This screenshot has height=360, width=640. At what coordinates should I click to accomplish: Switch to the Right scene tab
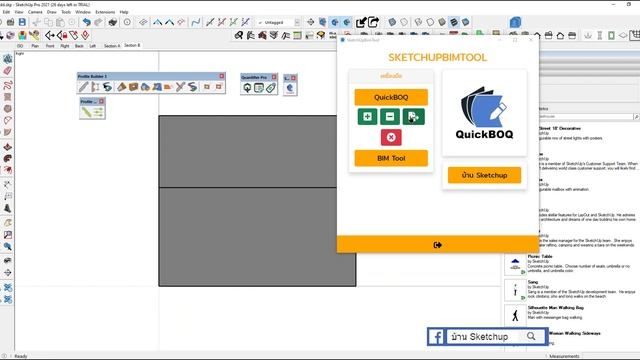(64, 46)
